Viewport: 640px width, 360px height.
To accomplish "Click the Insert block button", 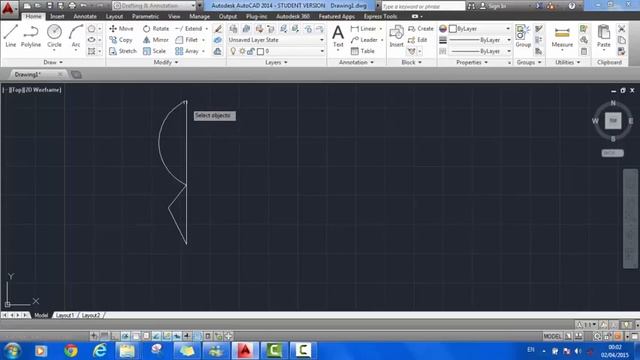I will 396,36.
